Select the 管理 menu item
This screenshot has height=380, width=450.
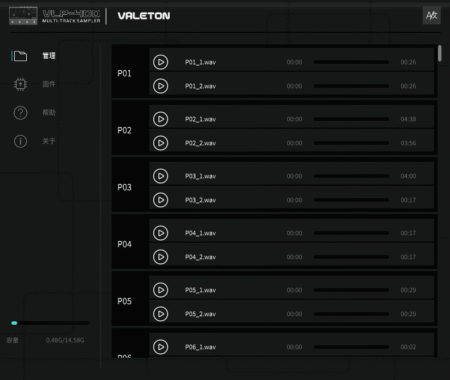point(49,56)
